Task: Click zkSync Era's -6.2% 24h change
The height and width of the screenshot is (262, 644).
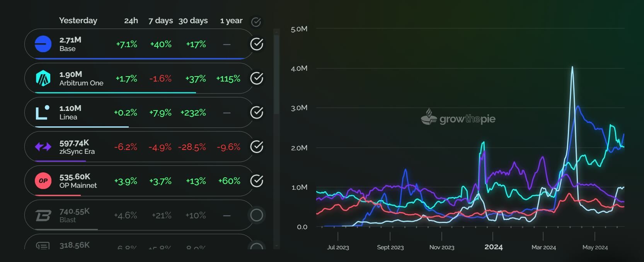Action: coord(126,147)
